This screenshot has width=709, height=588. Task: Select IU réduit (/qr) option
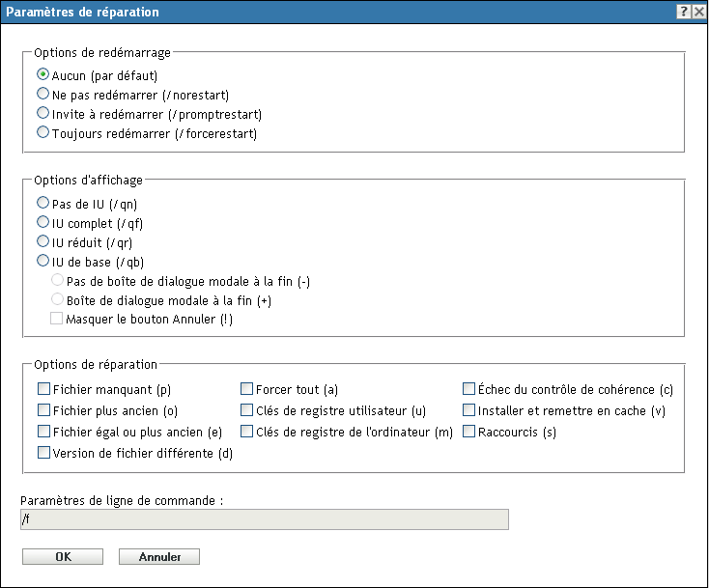[43, 242]
